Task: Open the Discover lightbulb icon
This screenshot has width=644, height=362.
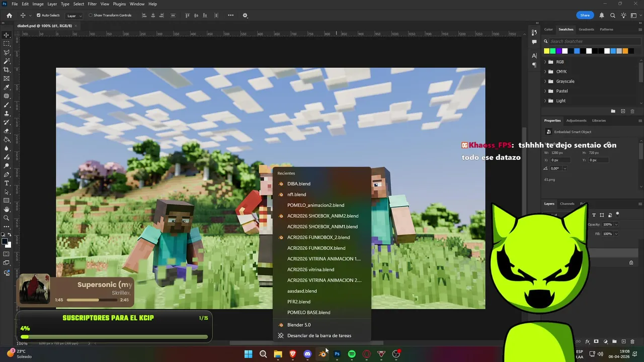Action: [x=623, y=16]
